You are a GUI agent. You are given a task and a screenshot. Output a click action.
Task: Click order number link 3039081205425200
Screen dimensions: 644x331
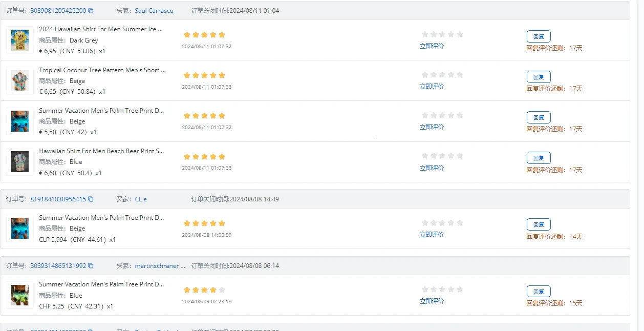point(58,11)
